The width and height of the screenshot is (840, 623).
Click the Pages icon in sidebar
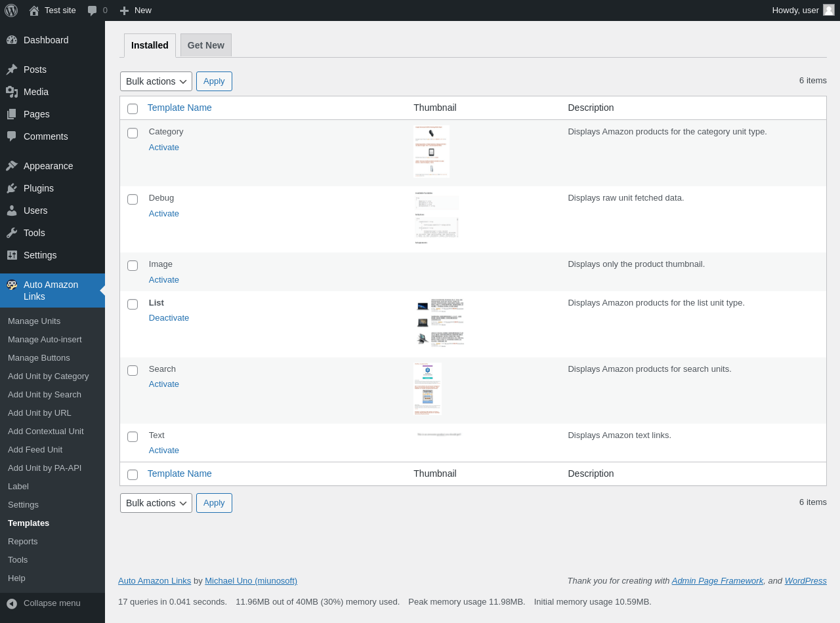(x=12, y=114)
